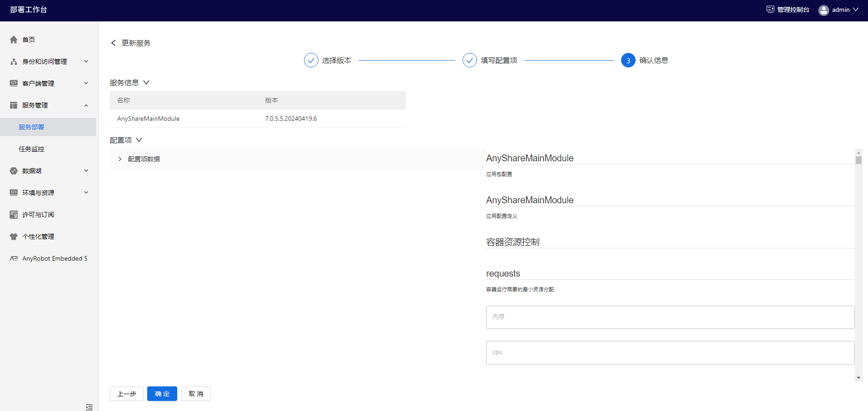Click the cpu input field
Viewport: 868px width, 411px height.
pyautogui.click(x=670, y=353)
